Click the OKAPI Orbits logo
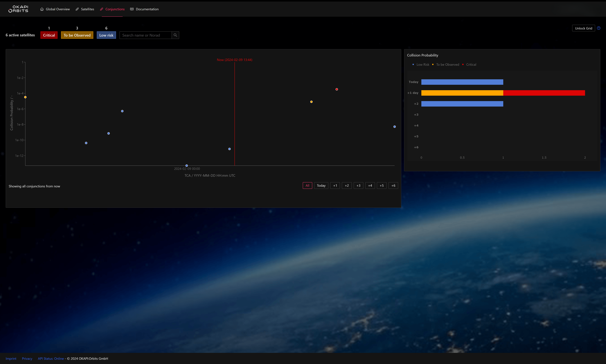This screenshot has height=364, width=606. pyautogui.click(x=18, y=9)
